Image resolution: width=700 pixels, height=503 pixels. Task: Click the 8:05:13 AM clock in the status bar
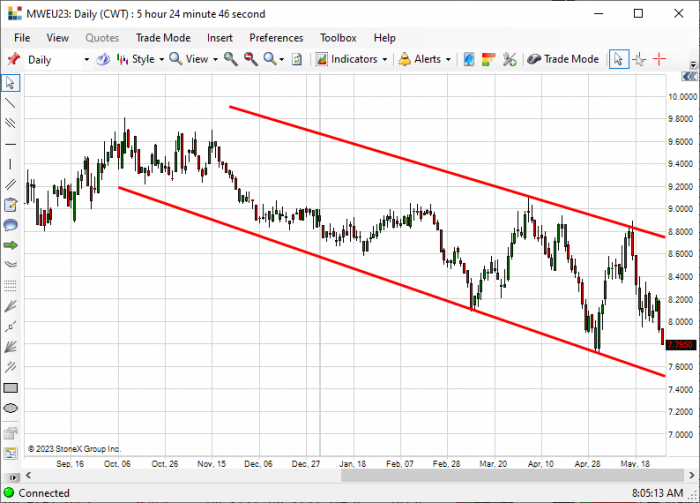tap(657, 493)
